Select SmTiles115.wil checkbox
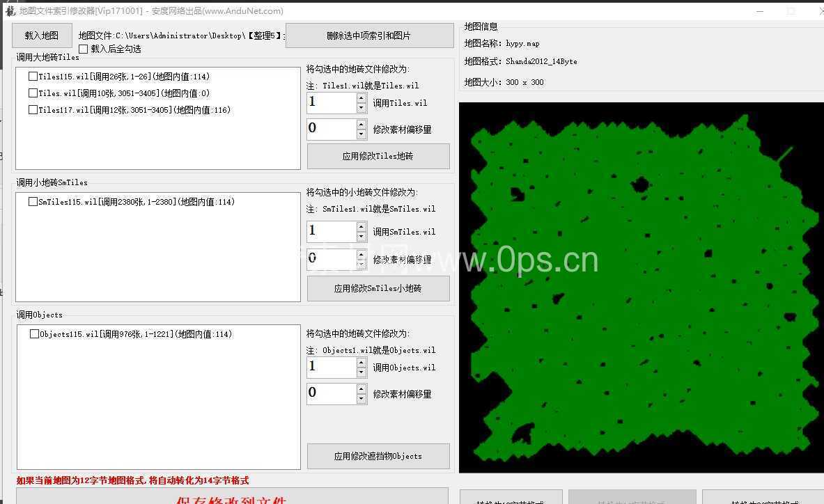This screenshot has height=504, width=824. [33, 202]
